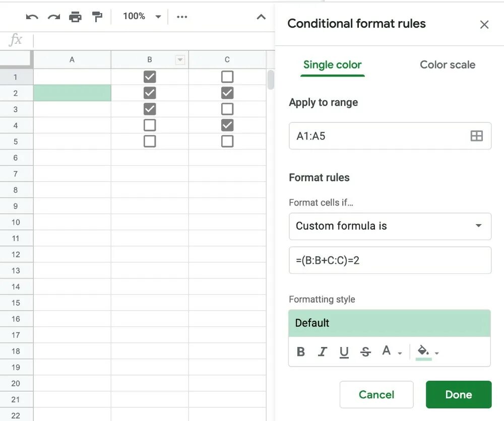504x421 pixels.
Task: Apply Bold in Formatting style
Action: point(301,352)
